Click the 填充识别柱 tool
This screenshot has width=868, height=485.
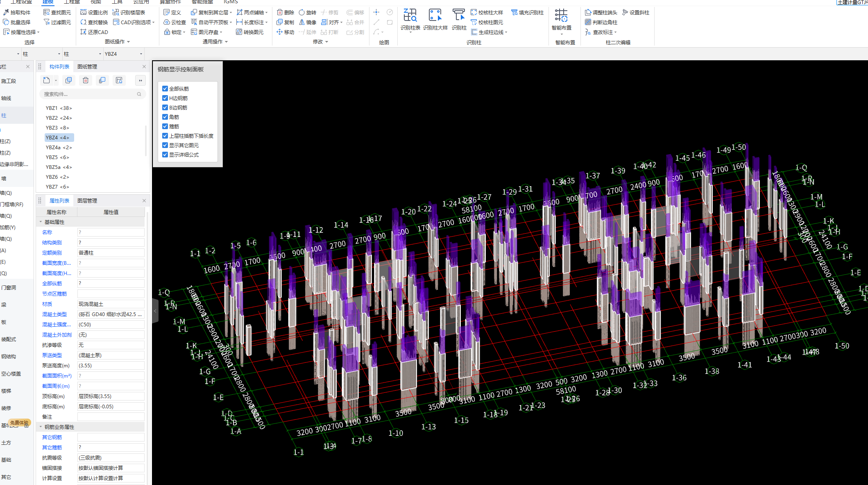[528, 12]
